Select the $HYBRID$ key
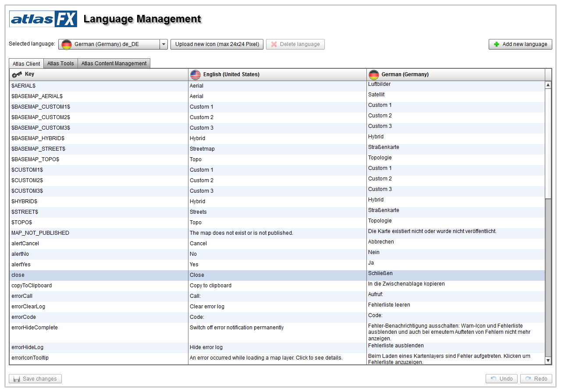Image resolution: width=561 pixels, height=392 pixels. point(24,201)
